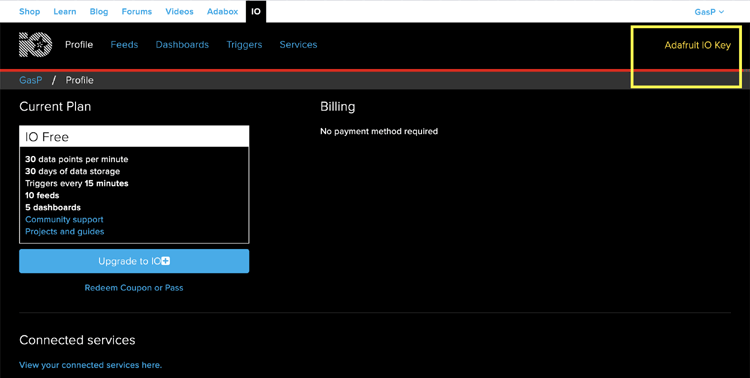Image resolution: width=750 pixels, height=378 pixels.
Task: Select the IO tab in top bar
Action: (256, 11)
